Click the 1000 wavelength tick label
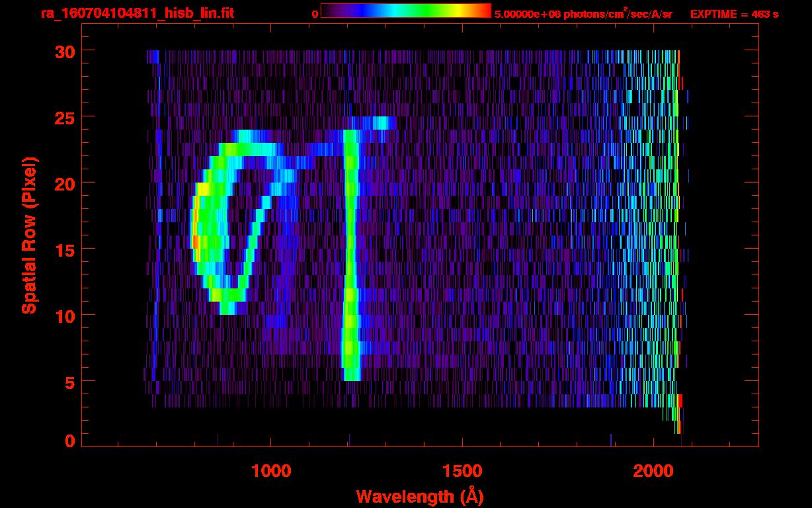812x508 pixels. 271,470
